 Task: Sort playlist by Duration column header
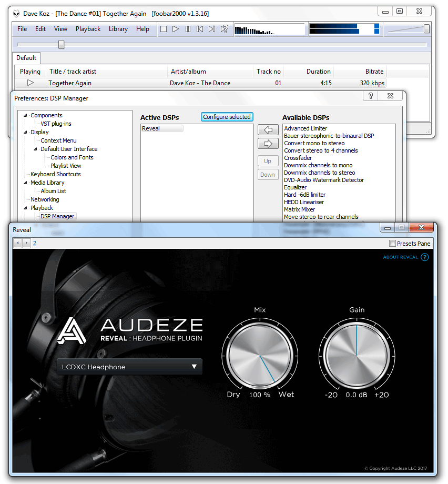[x=309, y=72]
